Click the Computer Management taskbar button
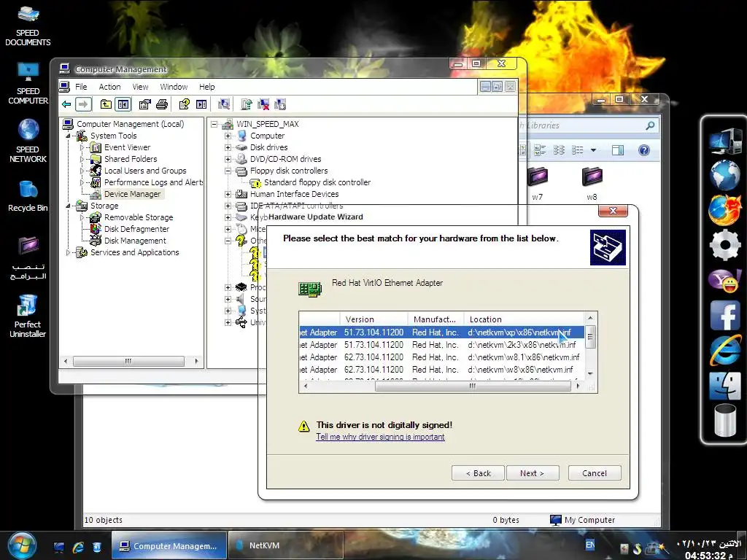747x560 pixels. click(x=169, y=545)
